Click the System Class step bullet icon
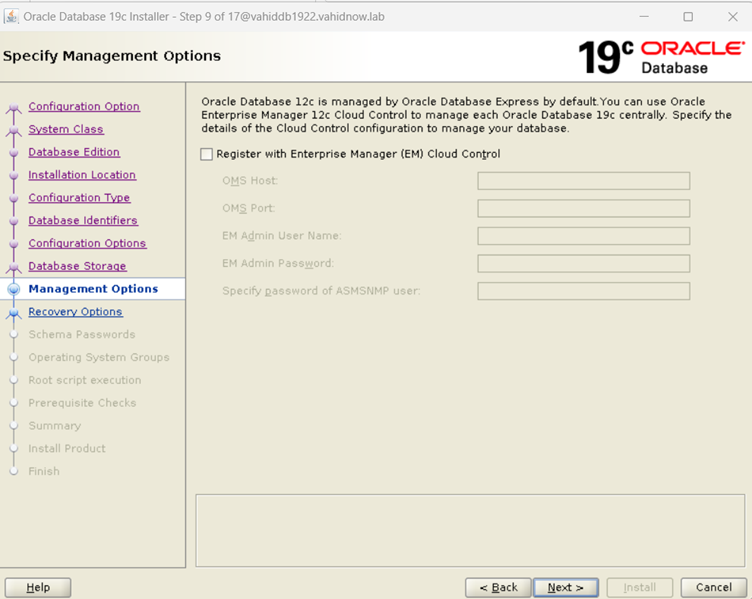752x599 pixels. coord(14,130)
